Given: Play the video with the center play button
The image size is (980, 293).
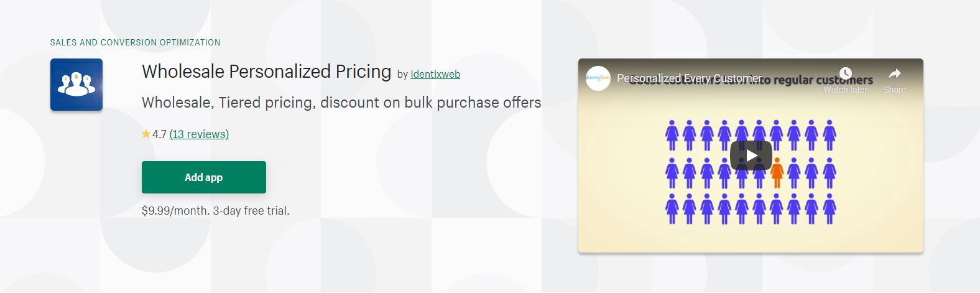Looking at the screenshot, I should [x=751, y=156].
